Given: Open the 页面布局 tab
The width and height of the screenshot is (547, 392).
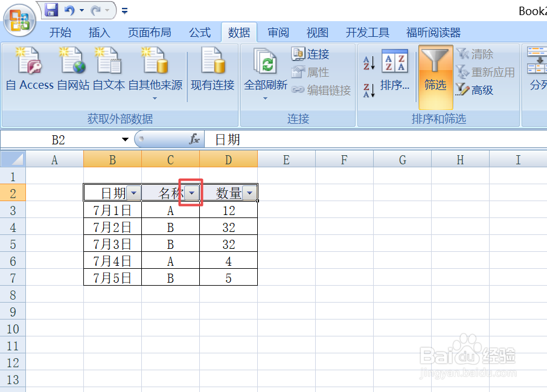Looking at the screenshot, I should [x=149, y=33].
